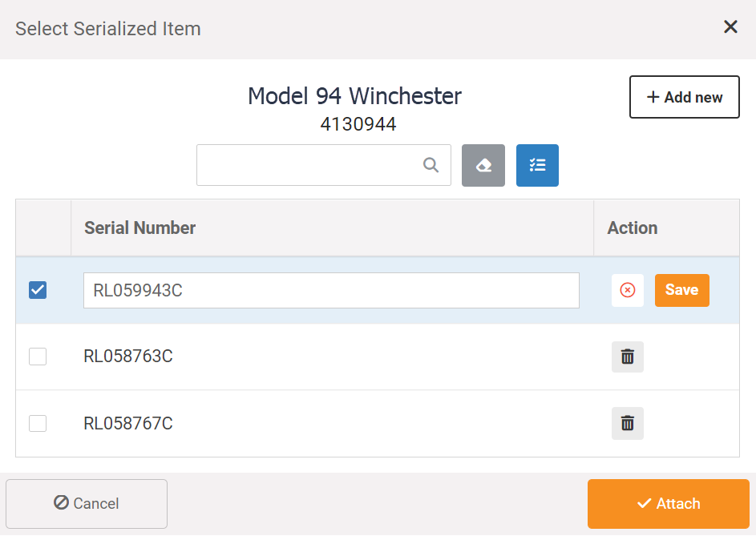Click the eraser clear-search button
Image resolution: width=756 pixels, height=536 pixels.
tap(483, 165)
